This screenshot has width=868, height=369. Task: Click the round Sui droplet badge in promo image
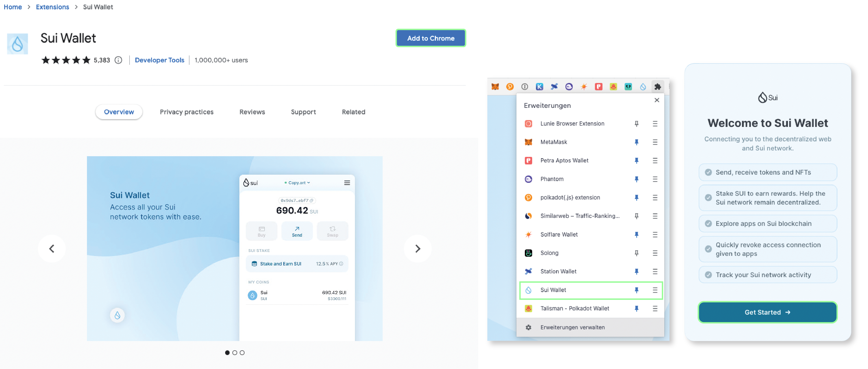click(117, 316)
